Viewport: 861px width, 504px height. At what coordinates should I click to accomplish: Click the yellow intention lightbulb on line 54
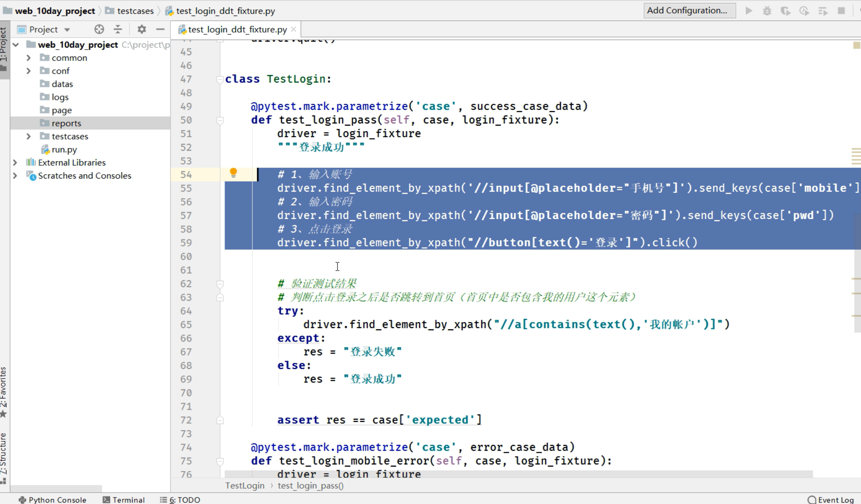point(233,173)
